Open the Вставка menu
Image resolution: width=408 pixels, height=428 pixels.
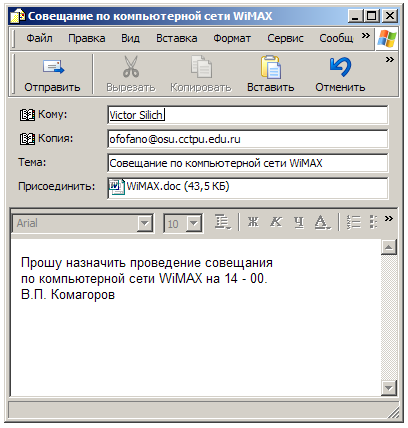click(177, 38)
